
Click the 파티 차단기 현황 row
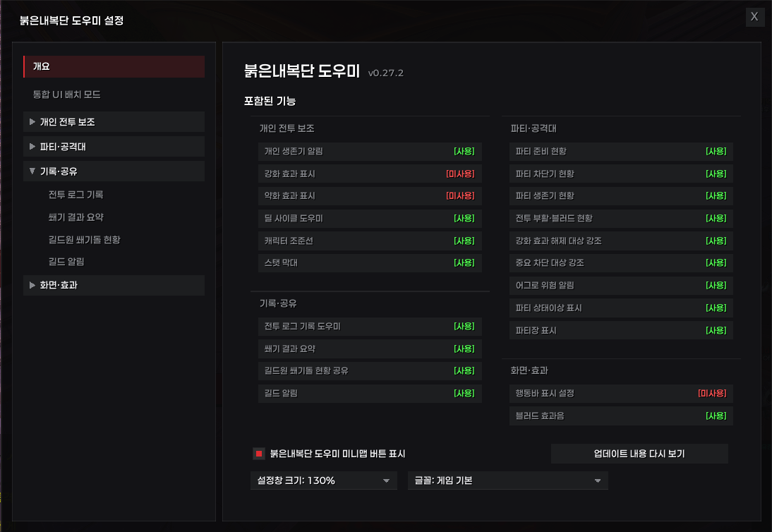click(x=621, y=174)
